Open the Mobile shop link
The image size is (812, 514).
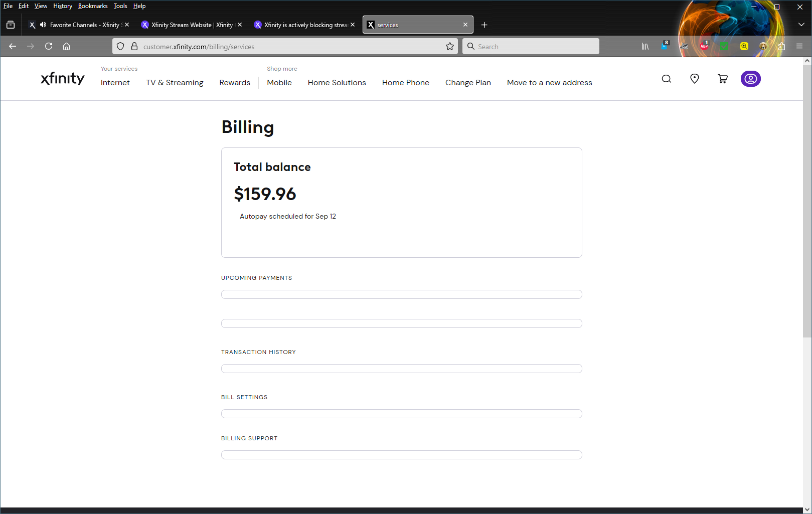(279, 83)
